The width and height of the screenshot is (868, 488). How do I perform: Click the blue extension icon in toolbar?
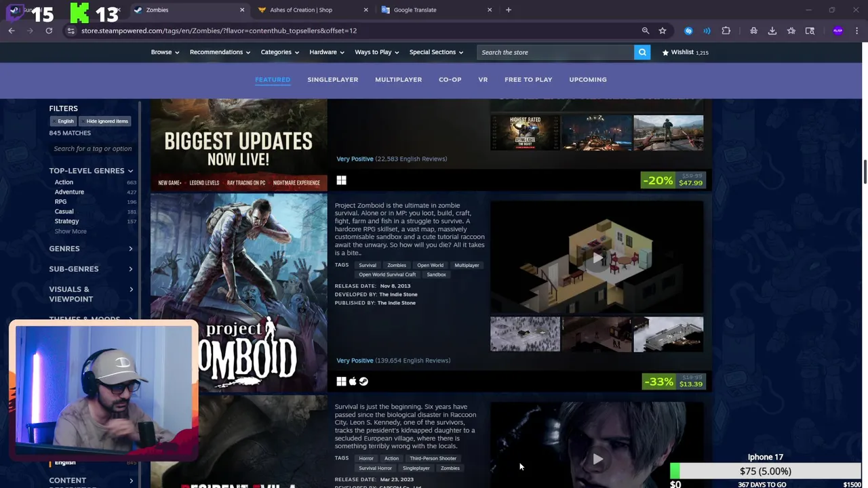pos(688,30)
